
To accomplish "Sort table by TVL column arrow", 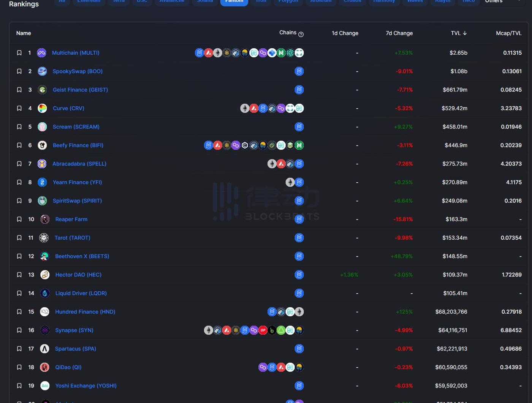I will coord(464,33).
